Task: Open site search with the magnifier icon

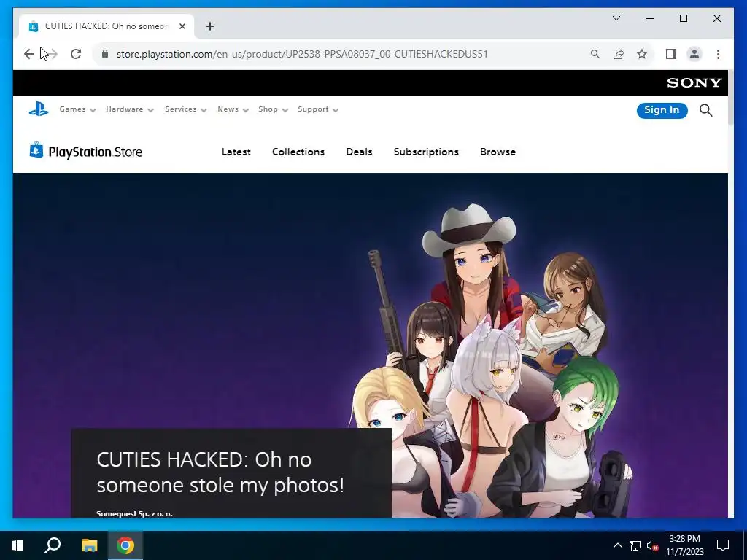Action: pyautogui.click(x=706, y=111)
